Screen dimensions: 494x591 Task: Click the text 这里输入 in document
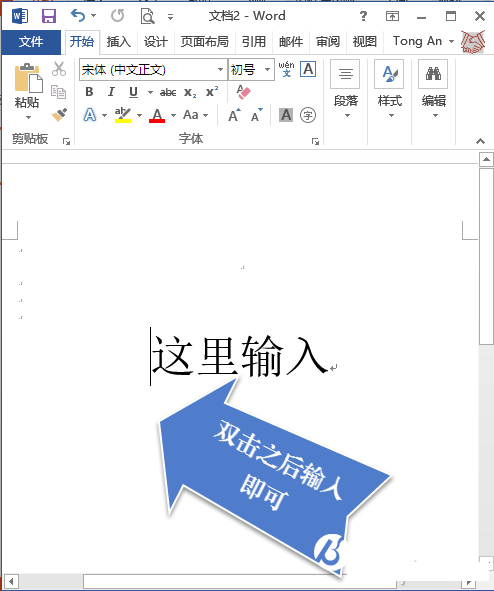click(240, 355)
